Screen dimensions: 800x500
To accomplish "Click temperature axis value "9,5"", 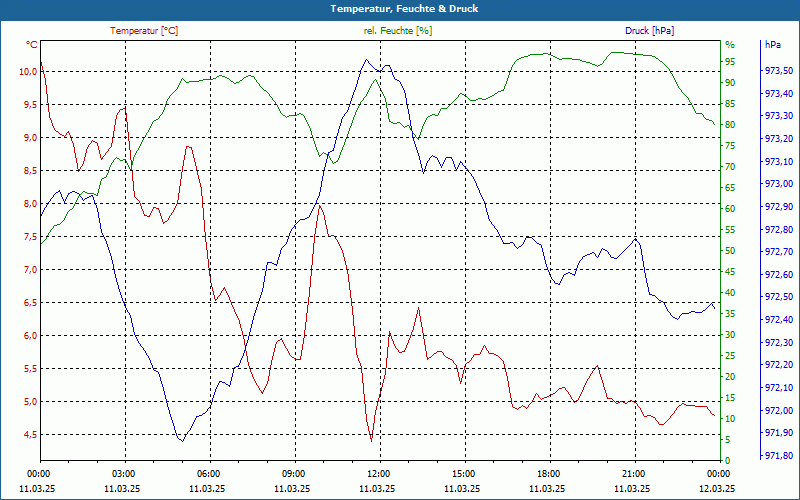I will click(x=30, y=105).
